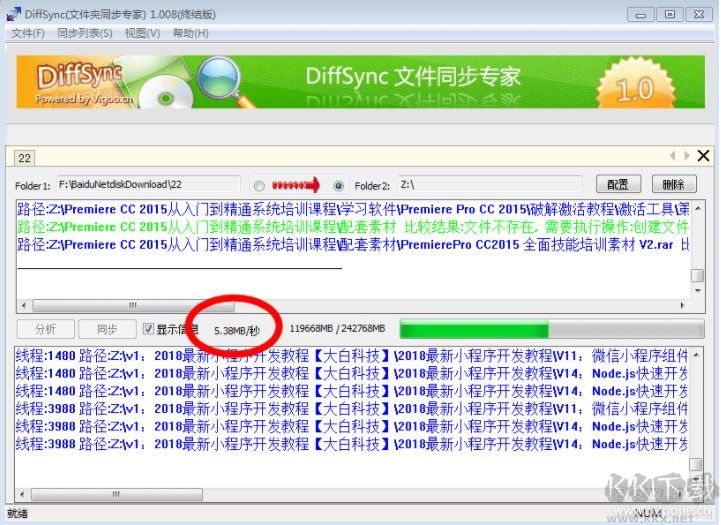
Task: Click the 删除 button
Action: click(x=674, y=184)
